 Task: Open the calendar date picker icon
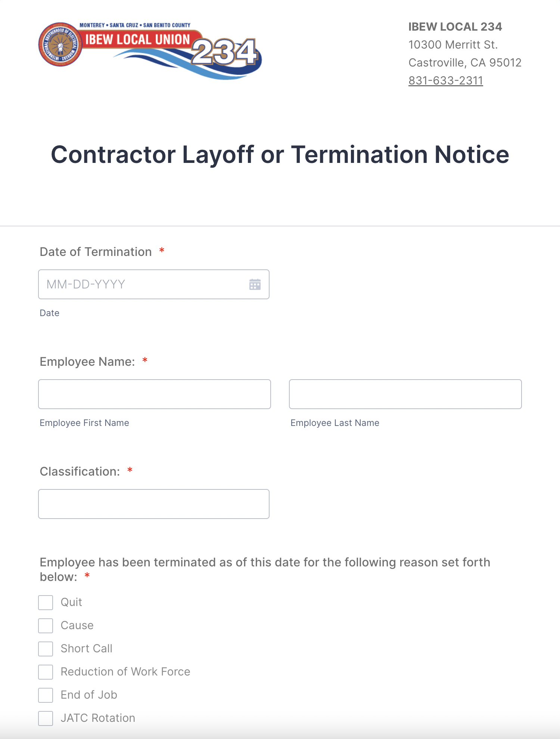pos(255,284)
